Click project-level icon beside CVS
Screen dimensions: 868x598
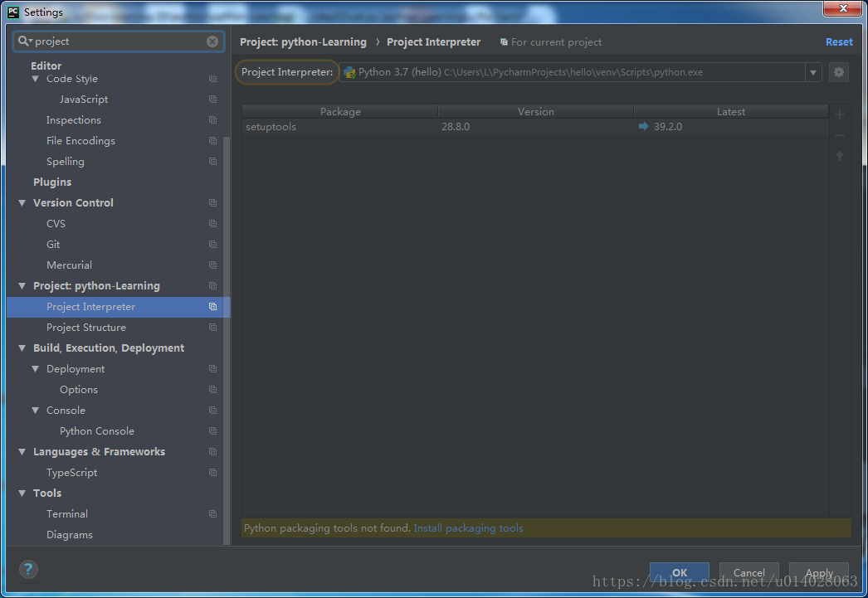[212, 223]
